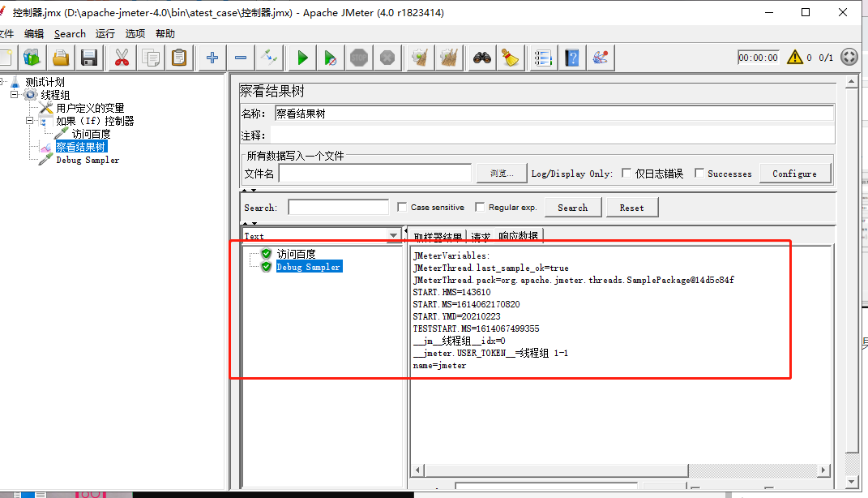The width and height of the screenshot is (868, 498).
Task: Open function helper list icon
Action: click(x=543, y=58)
